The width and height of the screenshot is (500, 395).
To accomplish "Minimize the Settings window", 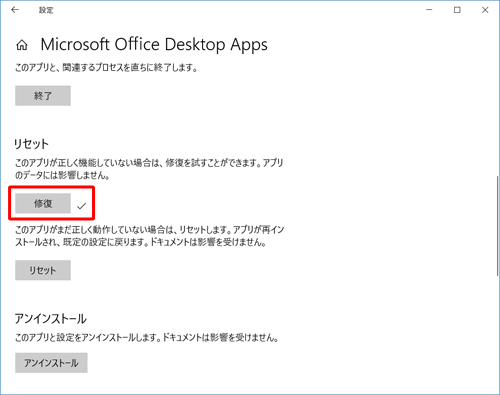I will pos(429,10).
